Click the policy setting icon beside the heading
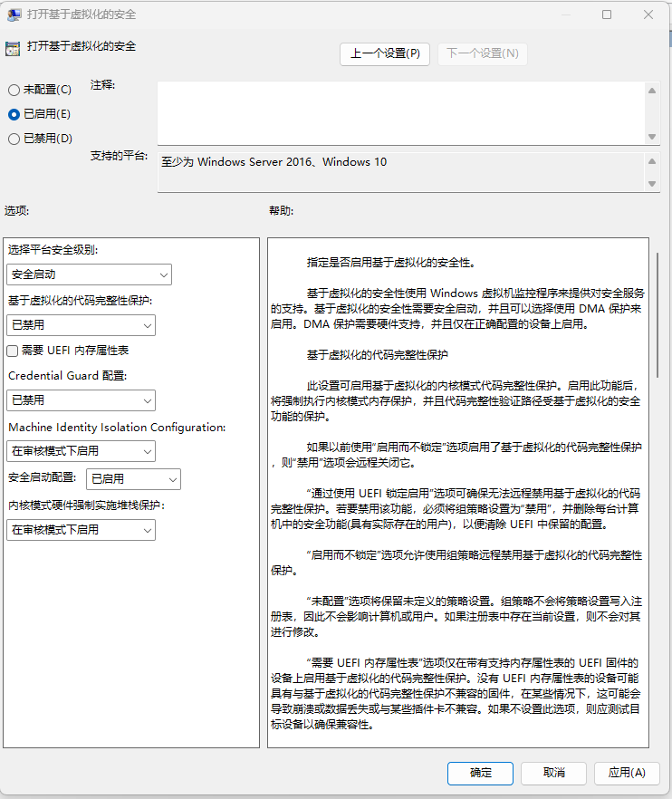The image size is (672, 799). pyautogui.click(x=13, y=47)
